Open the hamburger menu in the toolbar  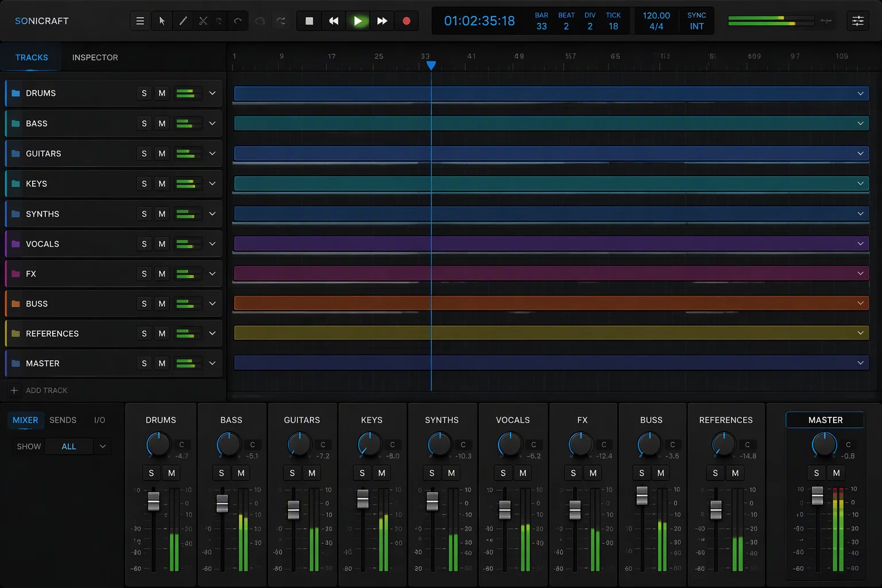click(x=140, y=21)
